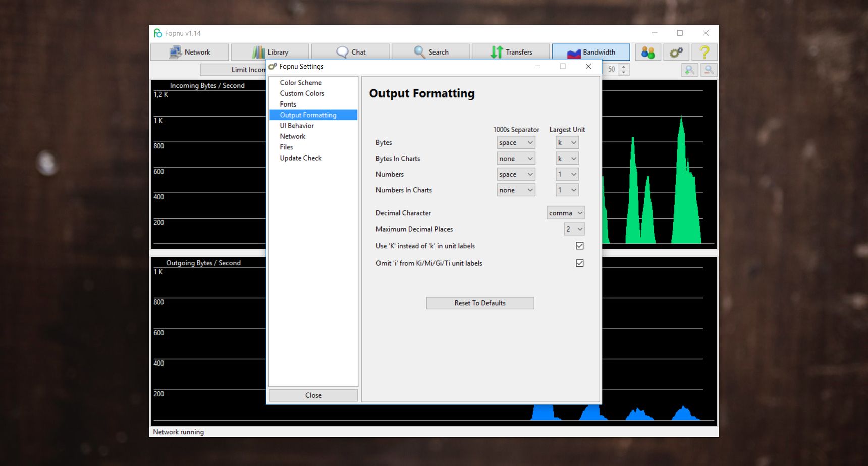
Task: Click the Maximum Decimal Places label
Action: pyautogui.click(x=414, y=229)
